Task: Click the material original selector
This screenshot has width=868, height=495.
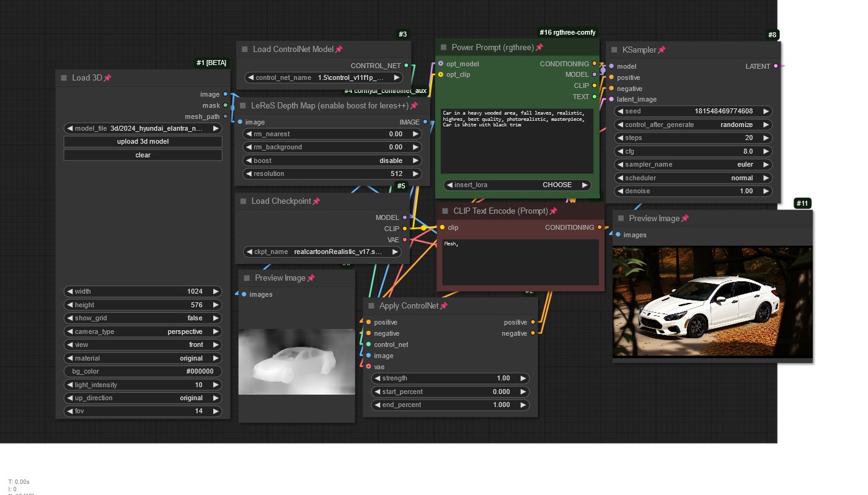Action: (143, 359)
